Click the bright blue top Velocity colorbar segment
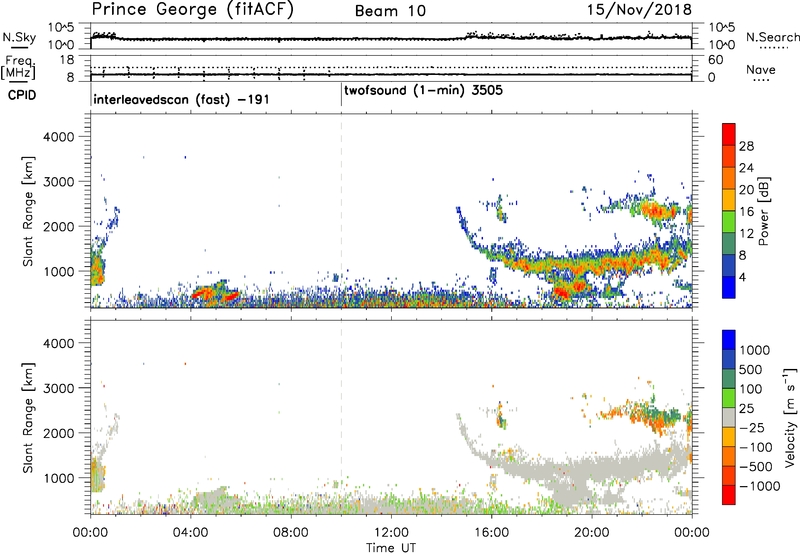The image size is (800, 554). pos(729,340)
